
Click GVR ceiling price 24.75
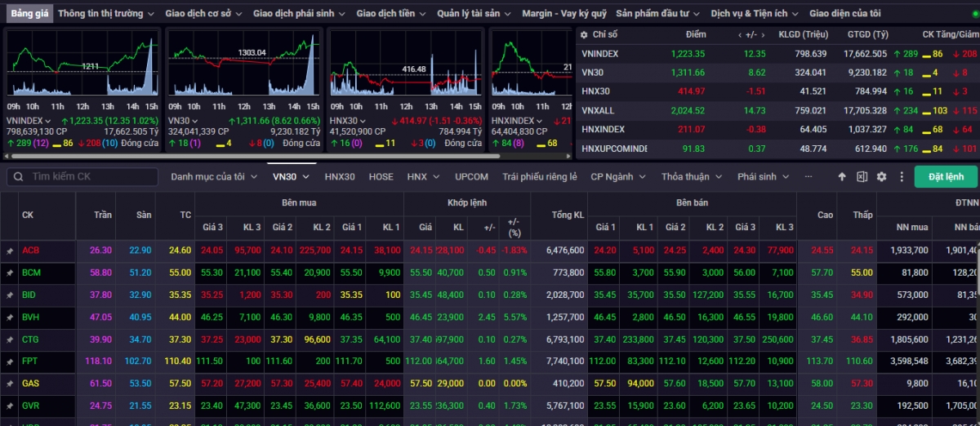[101, 406]
